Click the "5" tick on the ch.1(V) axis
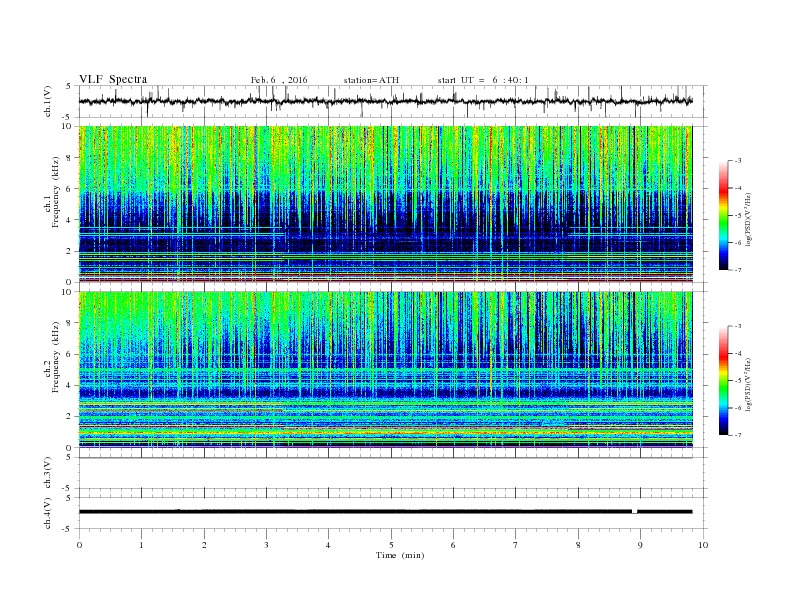 tap(70, 86)
